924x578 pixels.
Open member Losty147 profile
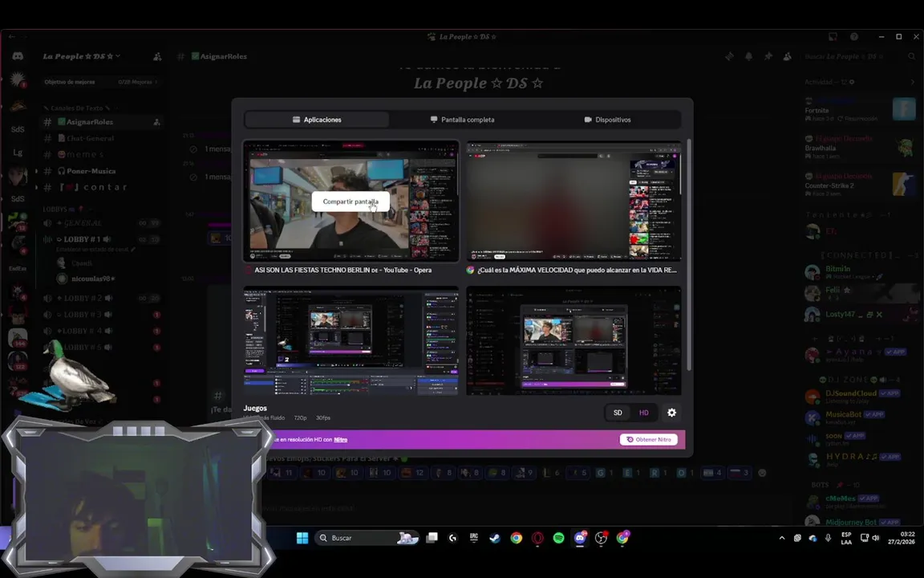[x=859, y=315]
